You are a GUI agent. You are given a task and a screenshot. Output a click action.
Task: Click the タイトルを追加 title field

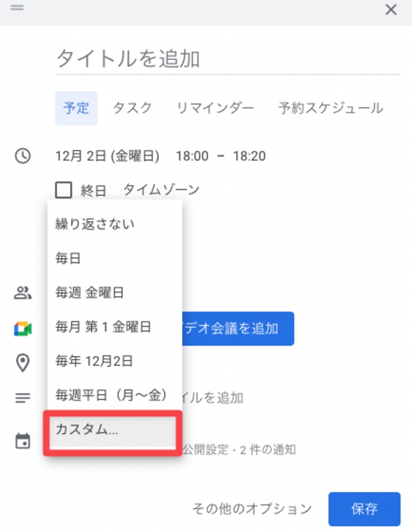[228, 59]
